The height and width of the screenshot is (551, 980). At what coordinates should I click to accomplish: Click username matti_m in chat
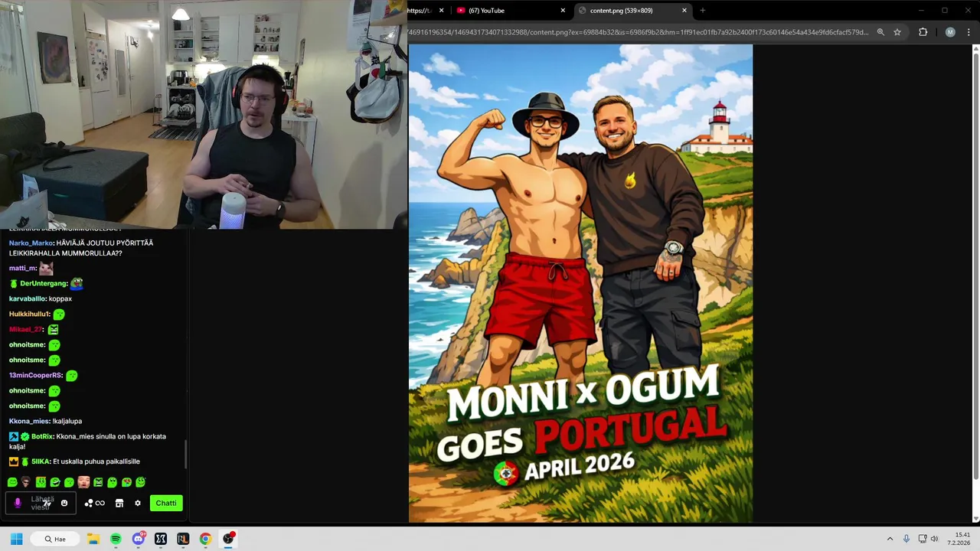(22, 268)
